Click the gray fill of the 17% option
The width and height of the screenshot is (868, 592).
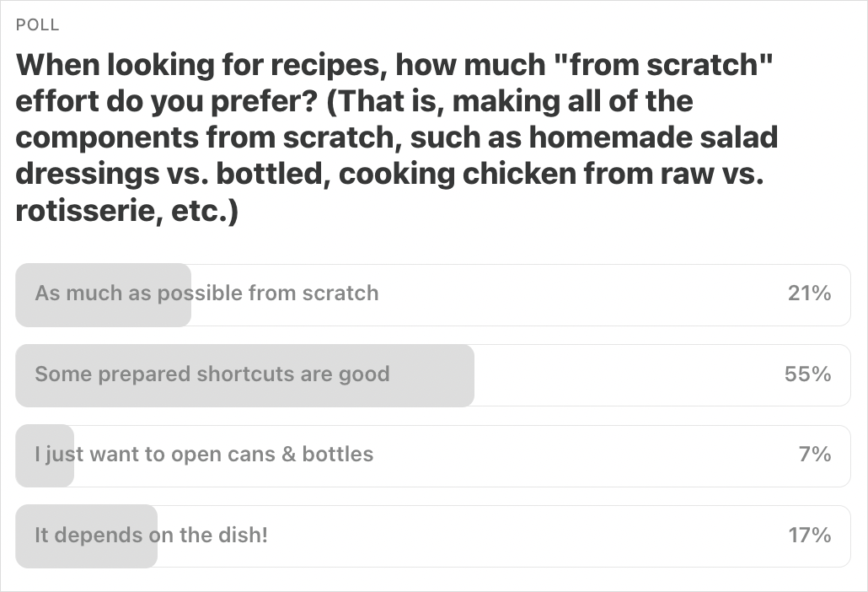click(x=86, y=536)
